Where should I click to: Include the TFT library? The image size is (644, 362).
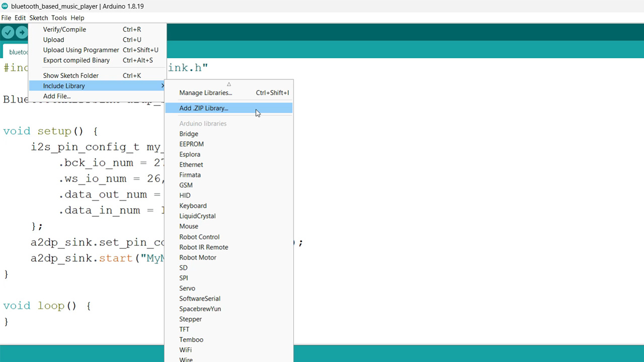229,329
